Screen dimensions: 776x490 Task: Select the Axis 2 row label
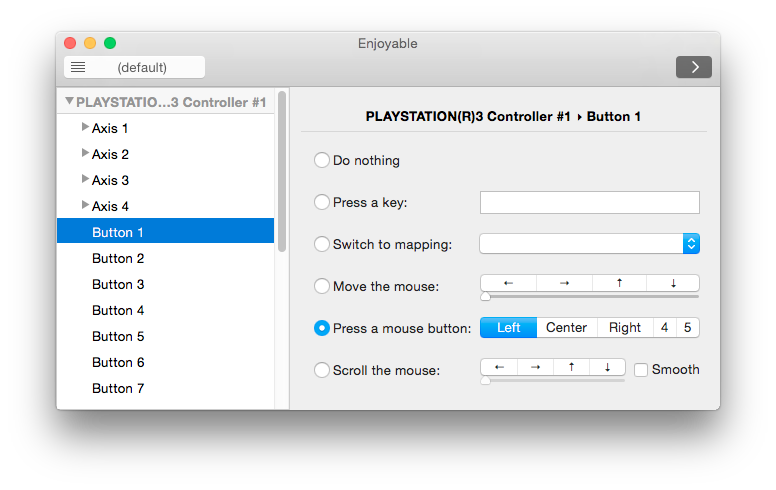[110, 154]
